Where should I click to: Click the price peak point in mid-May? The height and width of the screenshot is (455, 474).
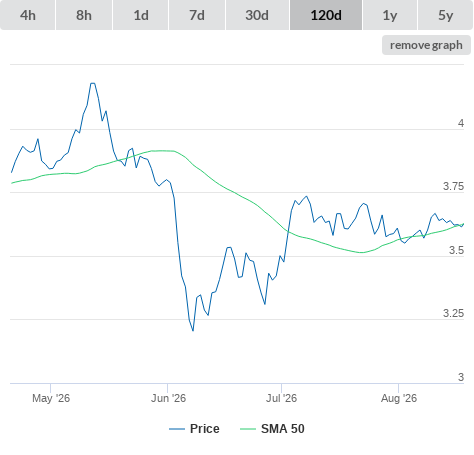click(93, 83)
